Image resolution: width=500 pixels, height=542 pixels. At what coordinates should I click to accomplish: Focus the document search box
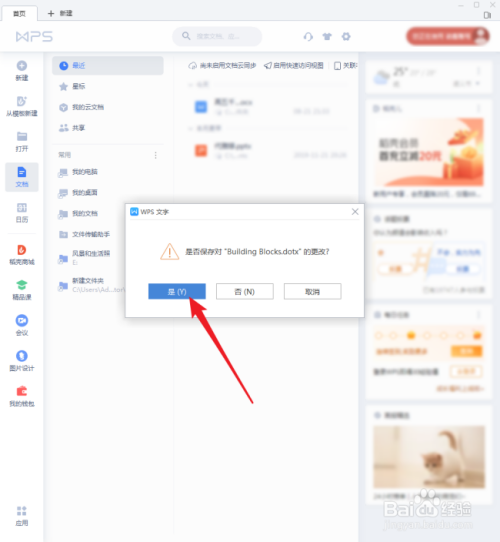coord(217,36)
